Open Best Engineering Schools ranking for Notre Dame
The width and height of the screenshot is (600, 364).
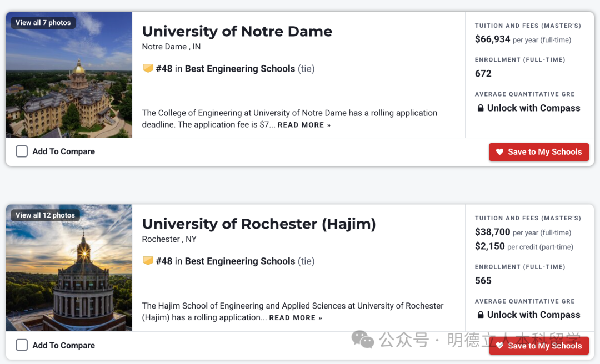(240, 69)
